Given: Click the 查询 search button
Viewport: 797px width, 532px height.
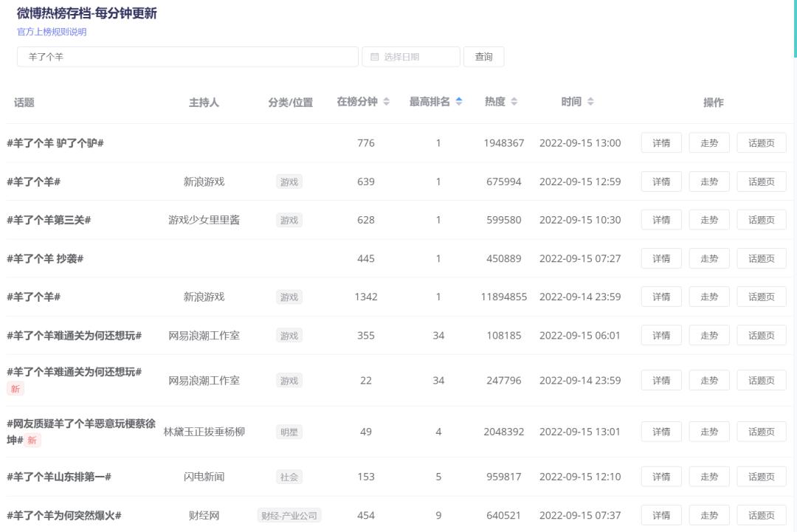Looking at the screenshot, I should click(x=483, y=56).
